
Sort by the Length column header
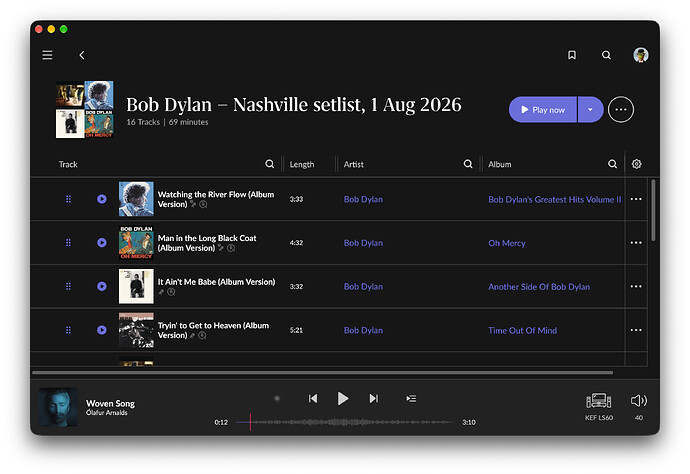[302, 164]
